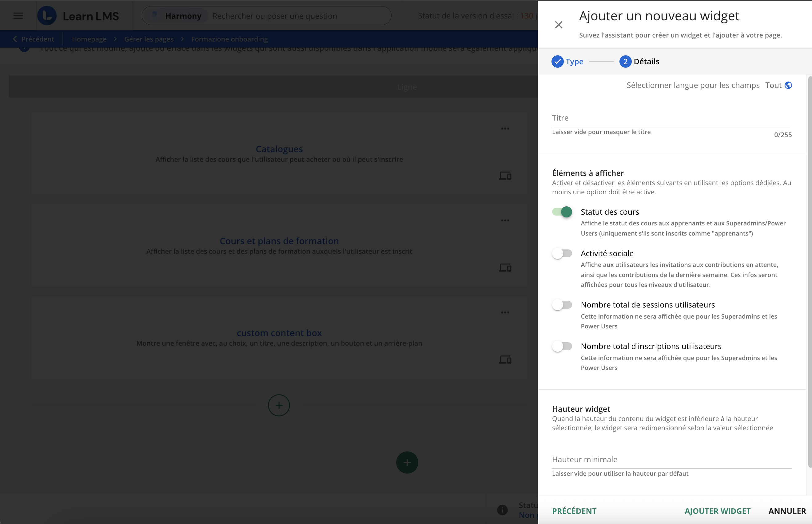
Task: Go back via Précédent breadcrumb chevron
Action: pos(15,39)
